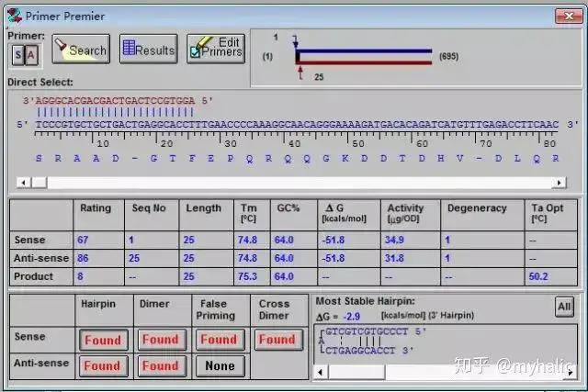Select the Anti-sense (A) primer toggle

point(31,54)
